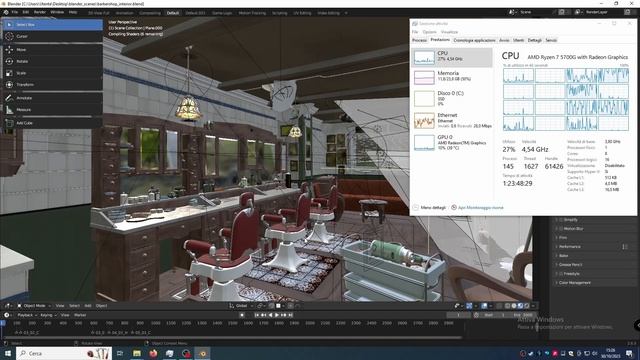Open the viewport Add menu
Viewport: 640px width, 360px height.
pos(88,306)
